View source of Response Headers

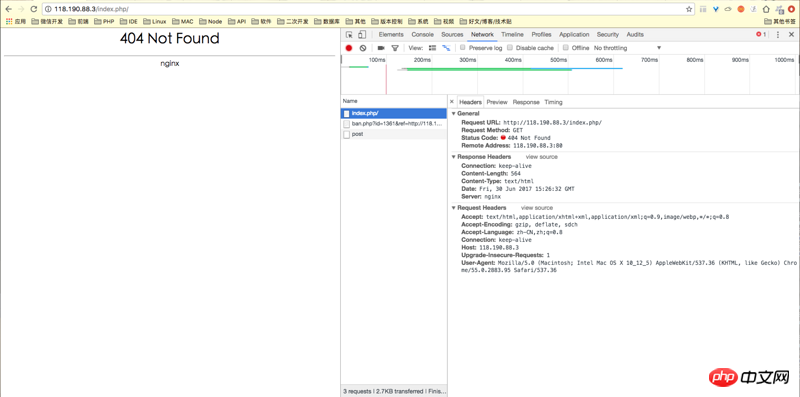click(541, 157)
